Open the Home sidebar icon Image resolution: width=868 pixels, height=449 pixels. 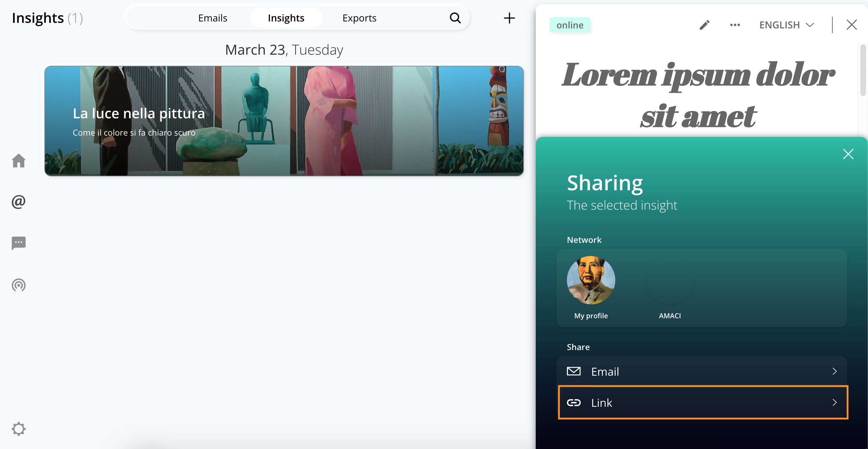pos(19,161)
